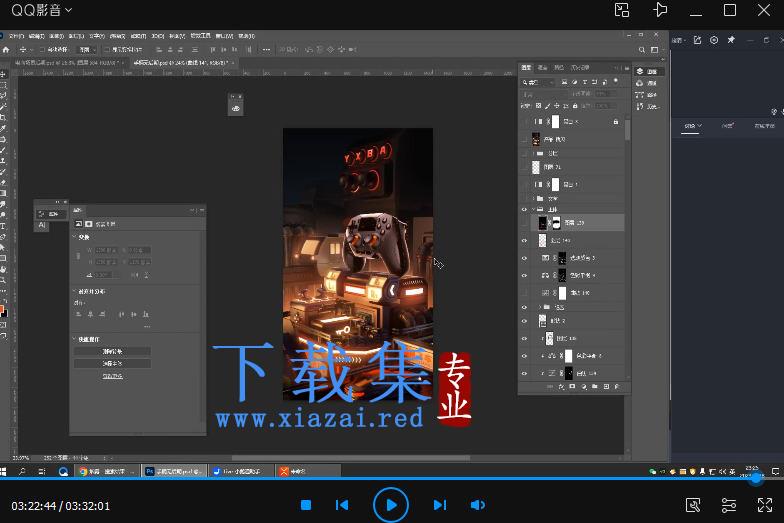This screenshot has height=523, width=784.
Task: Click the Layers panel vertical scrollbar
Action: coord(628,129)
